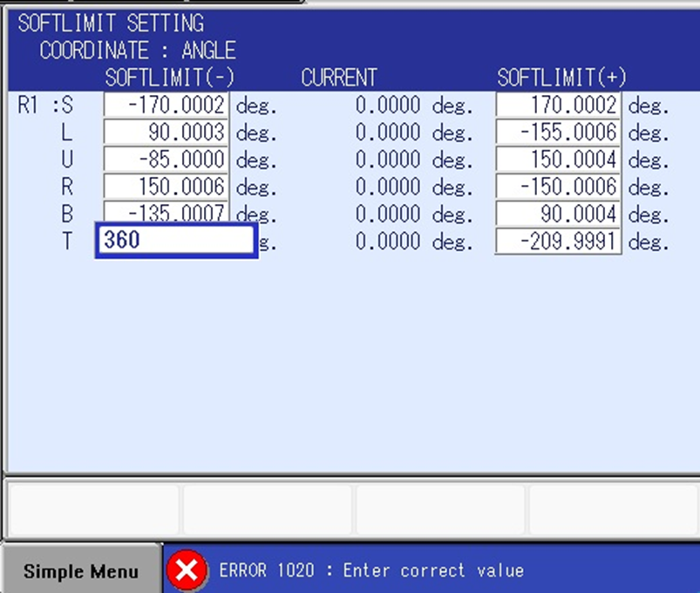Edit the R axis SOFTLIMIT(-) value 150.0006

pyautogui.click(x=166, y=187)
